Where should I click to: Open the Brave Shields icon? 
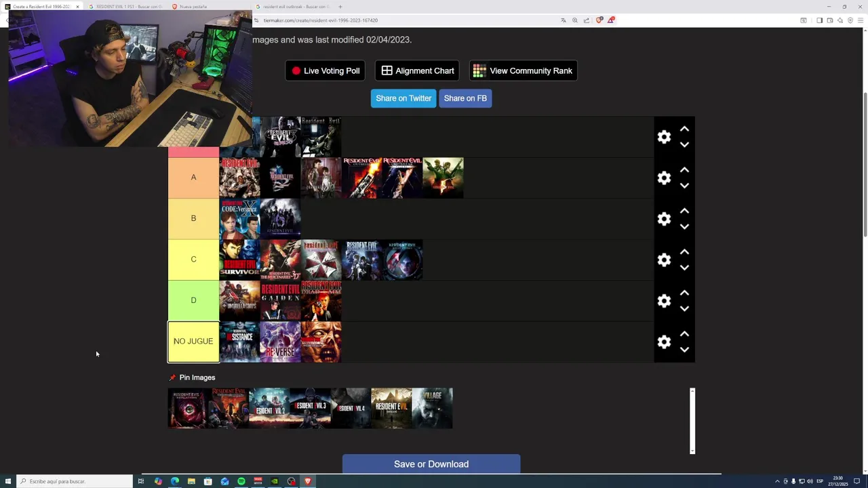pos(599,20)
